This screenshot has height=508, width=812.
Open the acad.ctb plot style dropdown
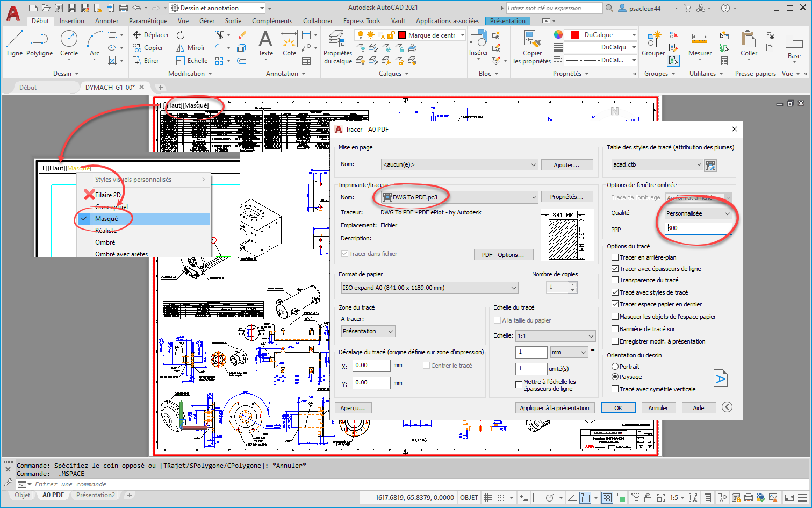click(657, 164)
